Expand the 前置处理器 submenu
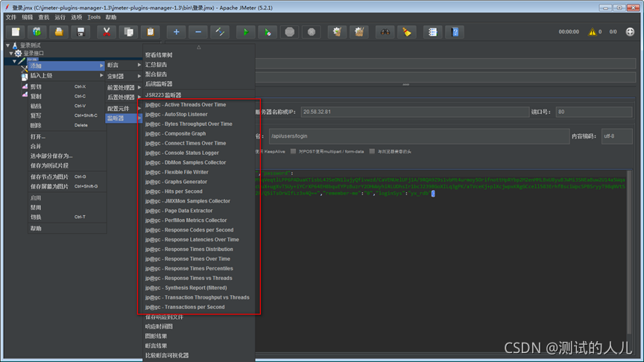 point(124,87)
